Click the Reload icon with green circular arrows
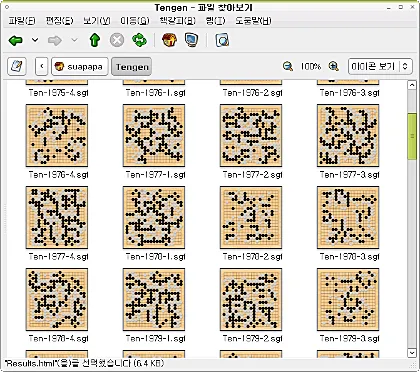The width and height of the screenshot is (420, 372). 139,40
